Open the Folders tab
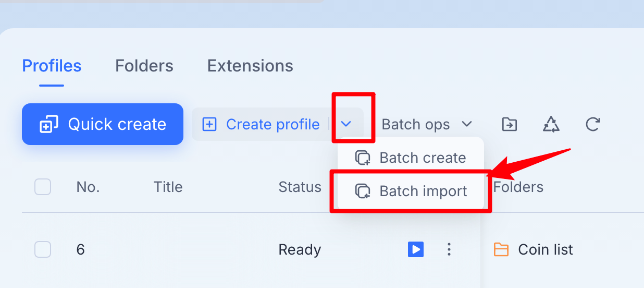This screenshot has width=644, height=288. click(144, 66)
